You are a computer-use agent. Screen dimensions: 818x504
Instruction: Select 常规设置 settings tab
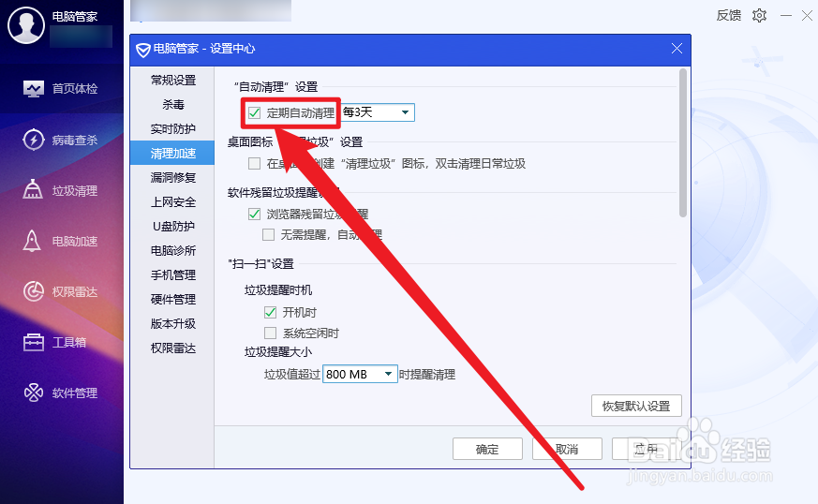pyautogui.click(x=172, y=80)
